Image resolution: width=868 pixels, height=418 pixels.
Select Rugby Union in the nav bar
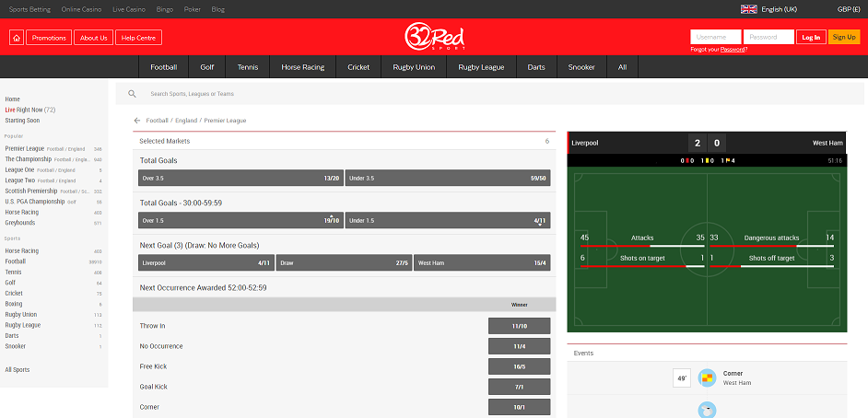point(414,67)
